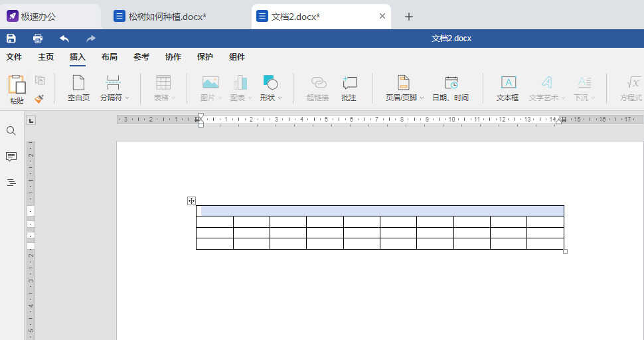Screen dimensions: 644x340
Task: Select the 插入 ribbon tab
Action: tap(77, 57)
